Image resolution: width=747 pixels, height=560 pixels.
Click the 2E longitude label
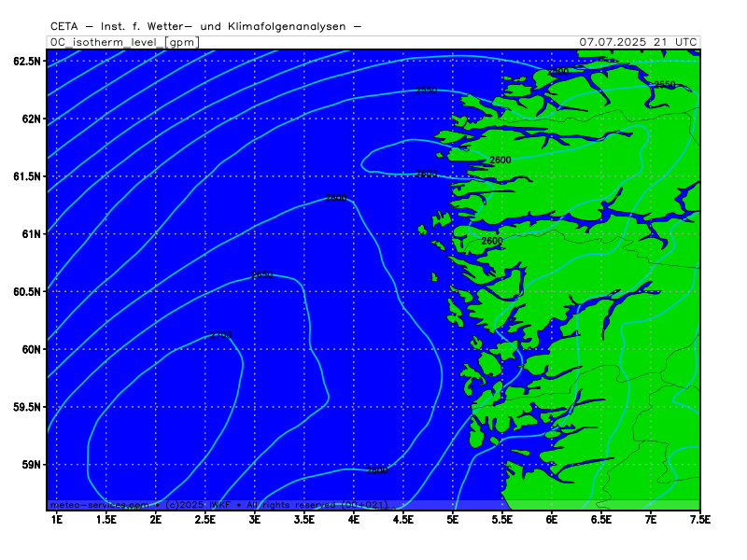tap(156, 520)
